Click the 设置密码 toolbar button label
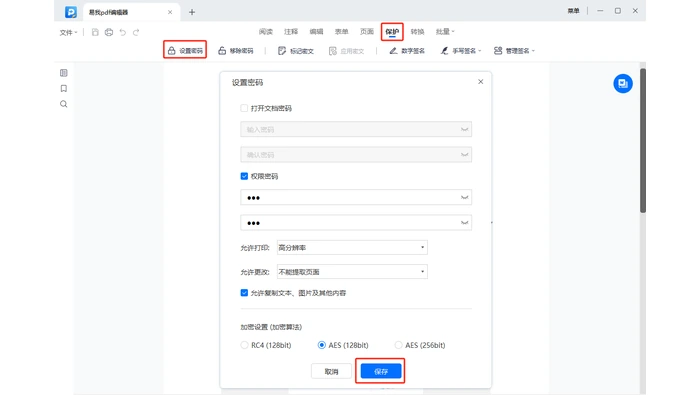The image size is (700, 395). pos(191,51)
